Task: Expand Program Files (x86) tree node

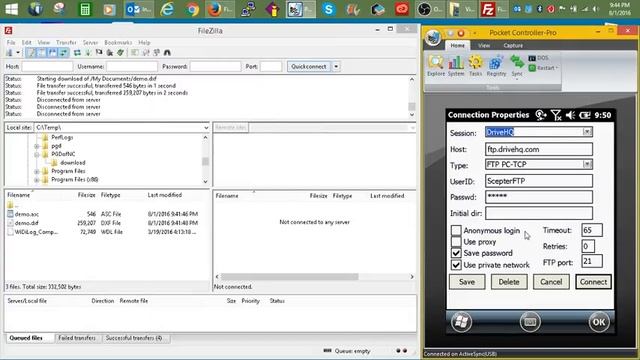Action: (37, 180)
